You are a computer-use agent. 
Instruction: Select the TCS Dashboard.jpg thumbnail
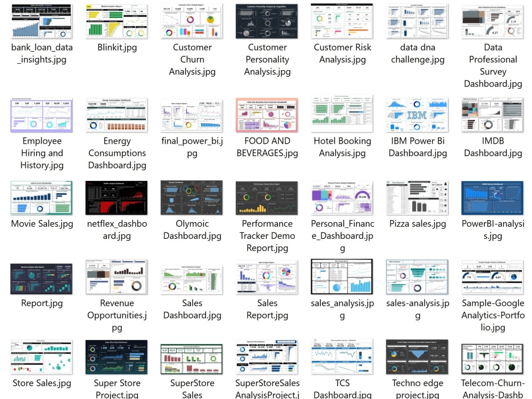click(342, 356)
